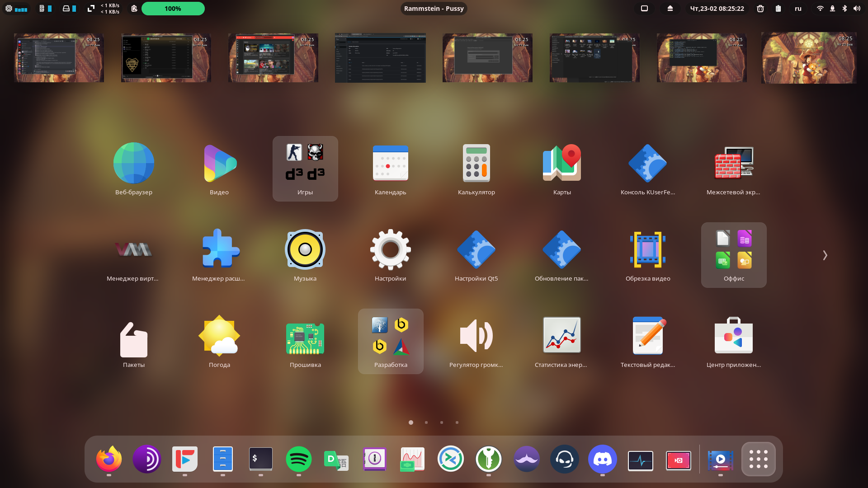Open the Погода weather app

pos(219,341)
